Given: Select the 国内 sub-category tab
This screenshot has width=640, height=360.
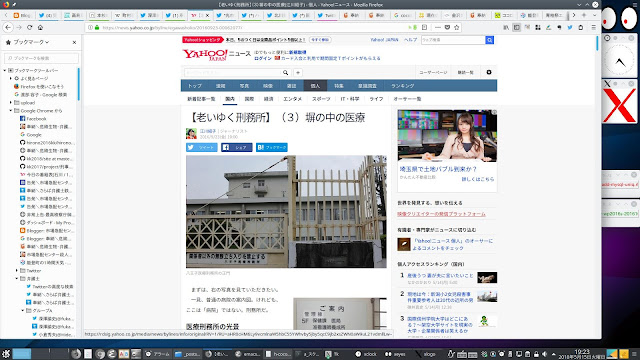Looking at the screenshot, I should (230, 99).
